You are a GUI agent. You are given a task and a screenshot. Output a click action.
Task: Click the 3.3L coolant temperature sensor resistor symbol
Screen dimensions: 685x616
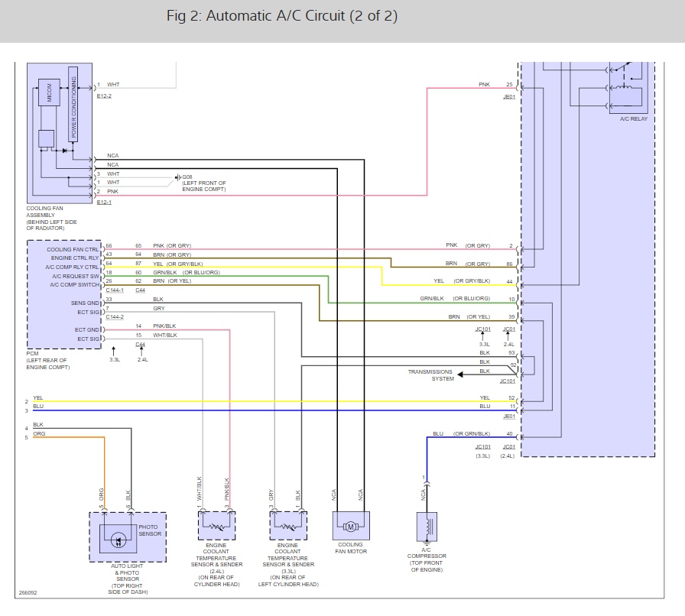tap(288, 527)
